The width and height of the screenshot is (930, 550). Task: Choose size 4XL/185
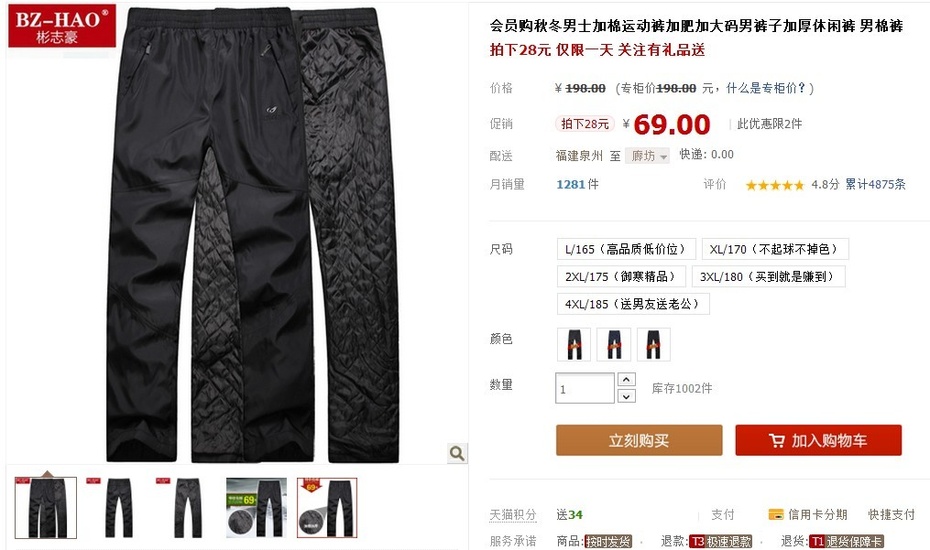[633, 304]
